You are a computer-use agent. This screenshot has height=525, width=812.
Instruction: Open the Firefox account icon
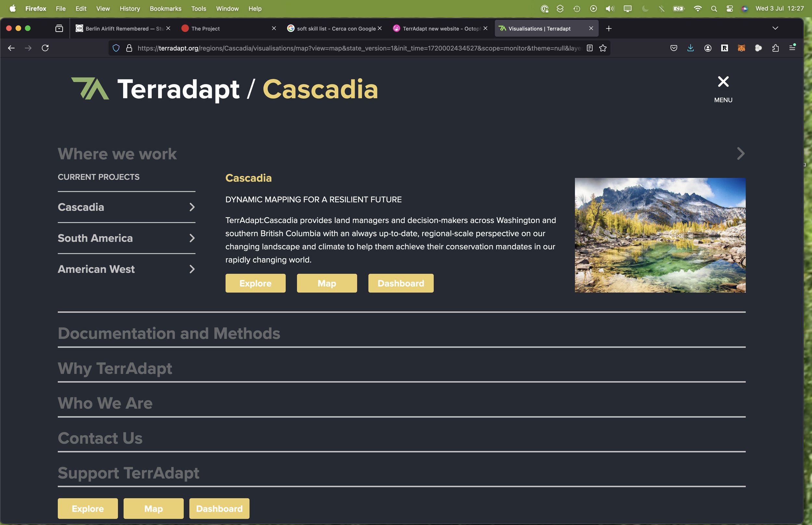(707, 48)
